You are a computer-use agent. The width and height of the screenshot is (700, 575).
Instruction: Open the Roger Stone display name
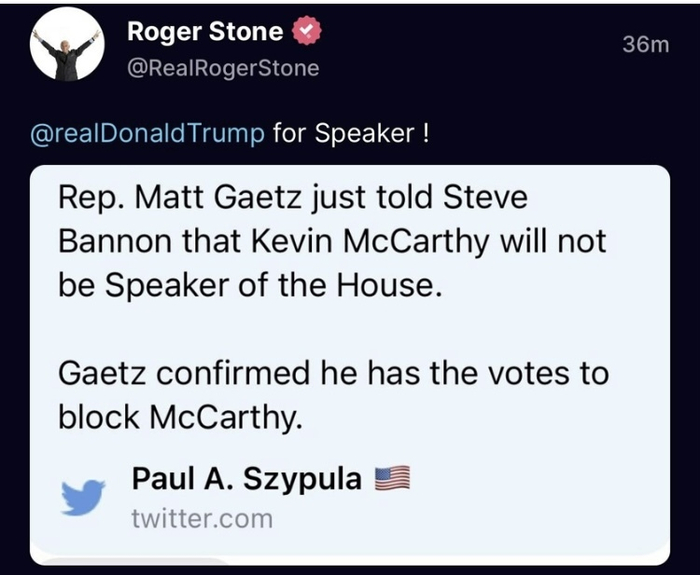(x=205, y=32)
